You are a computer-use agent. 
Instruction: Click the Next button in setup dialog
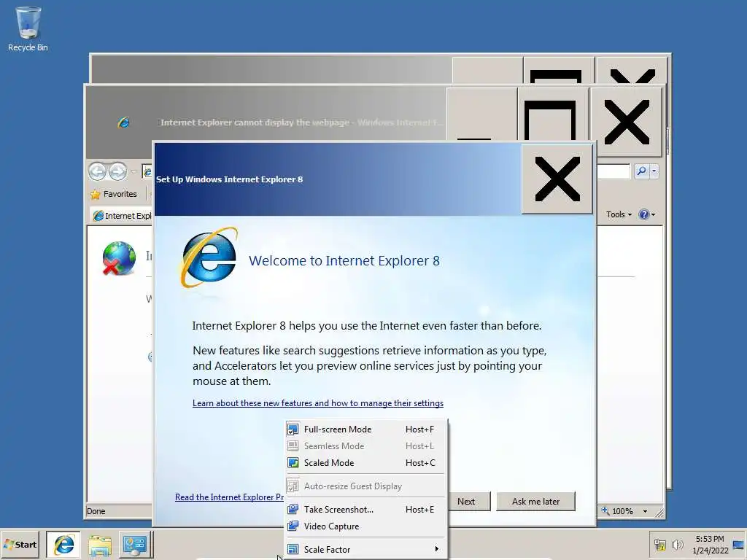pyautogui.click(x=468, y=502)
